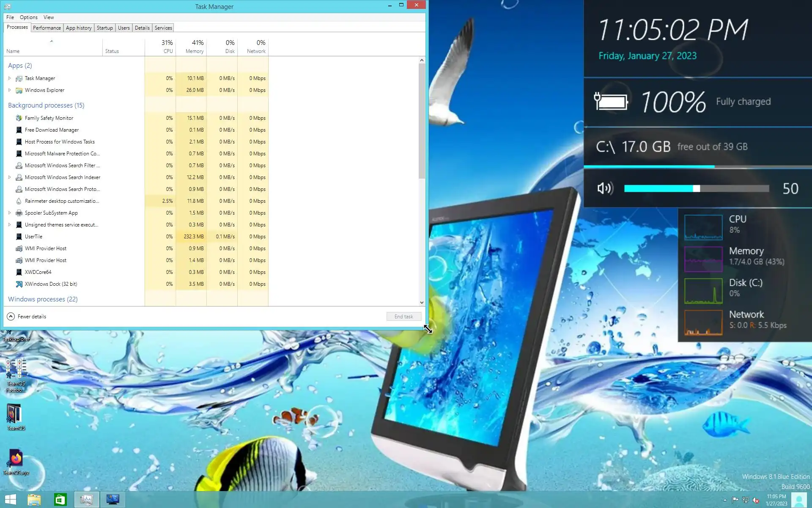The height and width of the screenshot is (508, 812).
Task: Expand the Task Manager app entry
Action: 9,78
